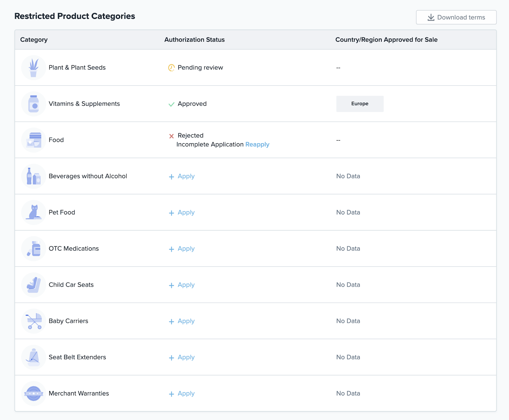This screenshot has height=420, width=509.
Task: Apply for OTC Medications authorization
Action: [186, 249]
